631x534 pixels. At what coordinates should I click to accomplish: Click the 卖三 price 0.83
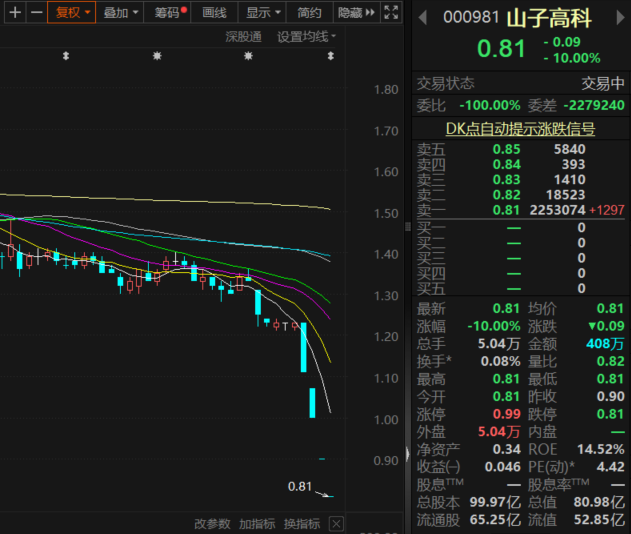tap(506, 179)
